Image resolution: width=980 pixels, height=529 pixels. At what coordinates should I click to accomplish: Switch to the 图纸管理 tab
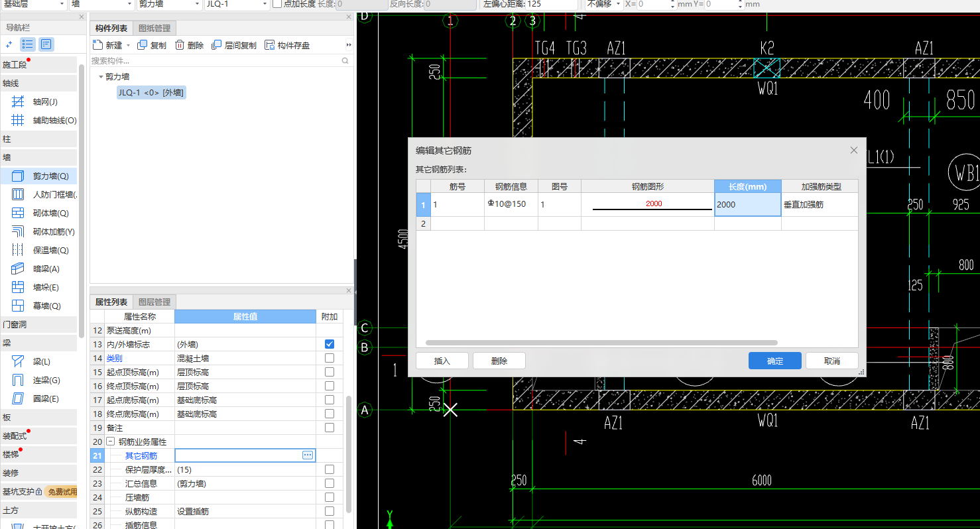click(154, 28)
